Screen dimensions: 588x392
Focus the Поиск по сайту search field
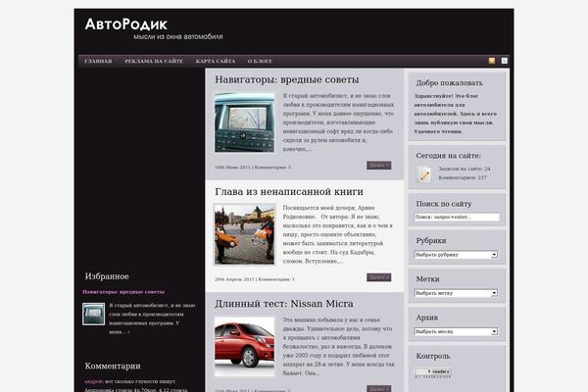point(457,218)
